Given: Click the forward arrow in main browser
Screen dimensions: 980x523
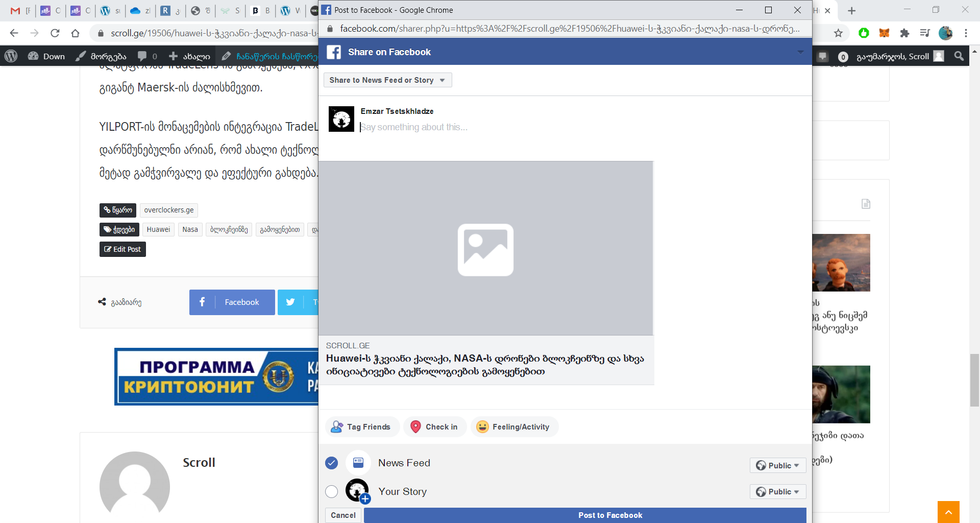Looking at the screenshot, I should [x=34, y=33].
